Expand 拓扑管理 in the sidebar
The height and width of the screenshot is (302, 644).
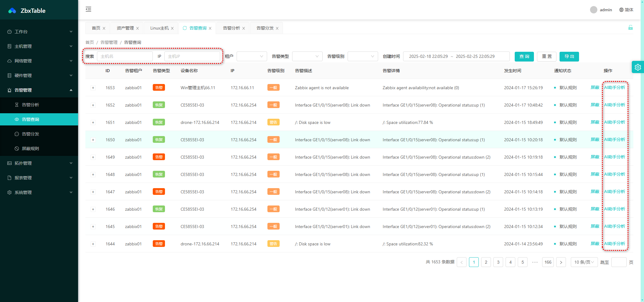(x=39, y=163)
